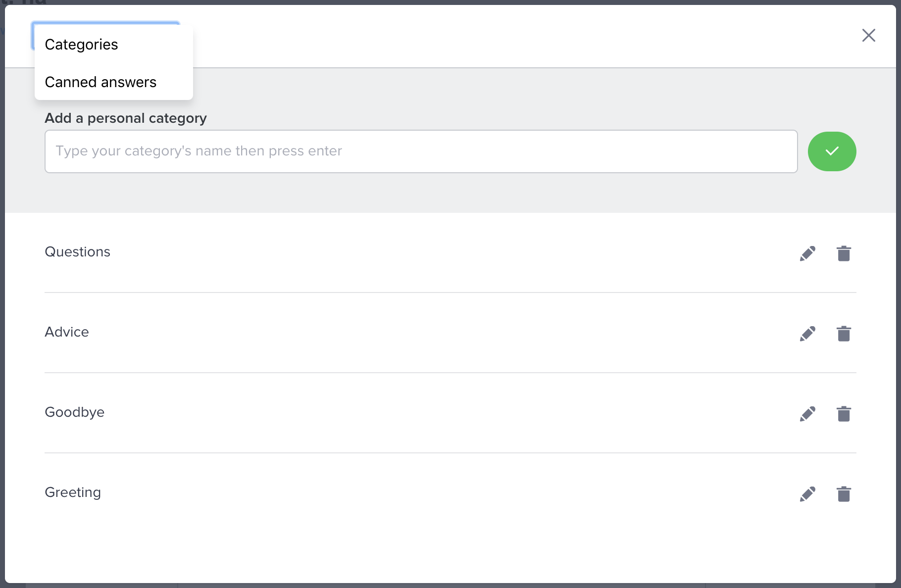Choose Canned answers in the dropdown
The image size is (901, 588).
pyautogui.click(x=100, y=82)
